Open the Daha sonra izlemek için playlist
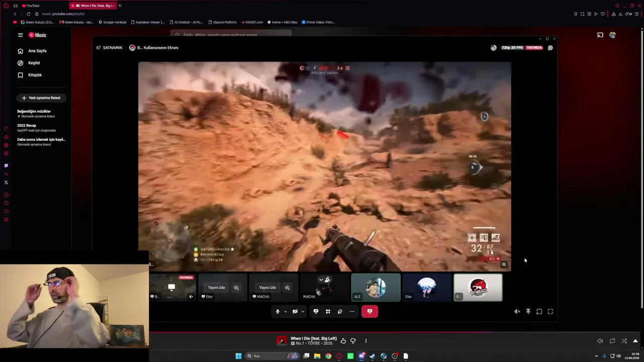This screenshot has height=362, width=644. click(x=41, y=142)
